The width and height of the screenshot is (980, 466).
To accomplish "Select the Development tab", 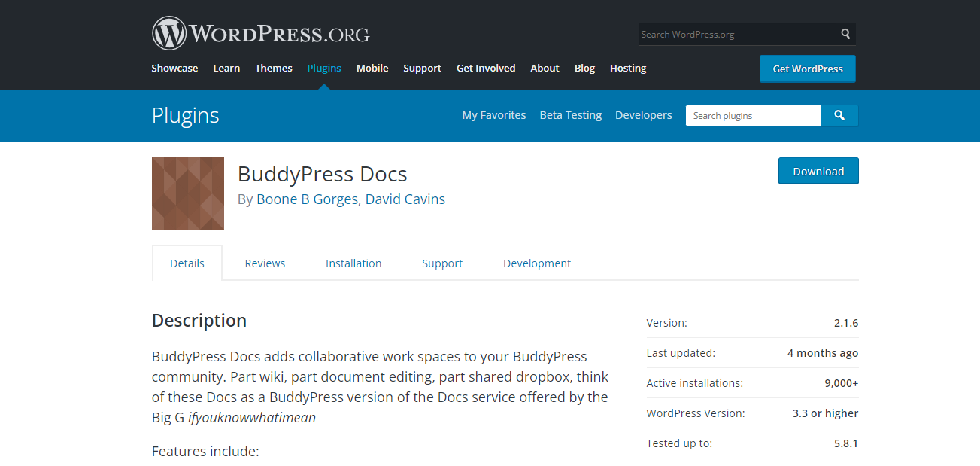I will coord(536,263).
